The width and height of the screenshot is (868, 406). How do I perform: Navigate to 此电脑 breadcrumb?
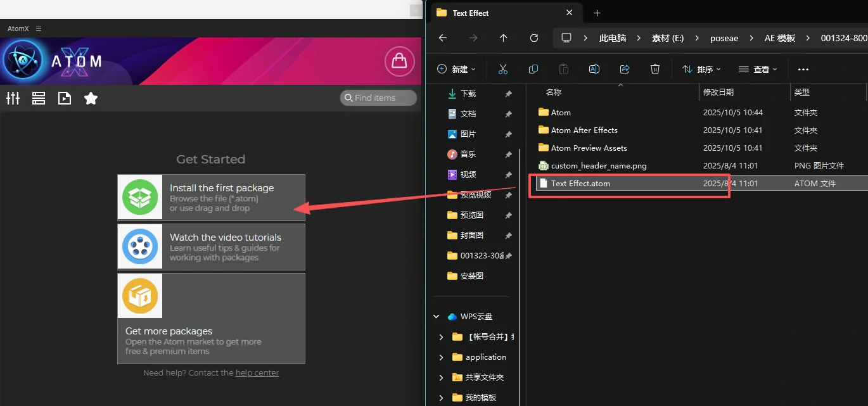point(613,38)
